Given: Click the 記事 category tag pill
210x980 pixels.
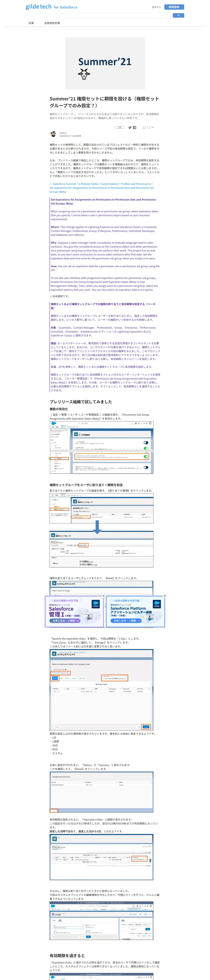Looking at the screenshot, I should coord(119,127).
